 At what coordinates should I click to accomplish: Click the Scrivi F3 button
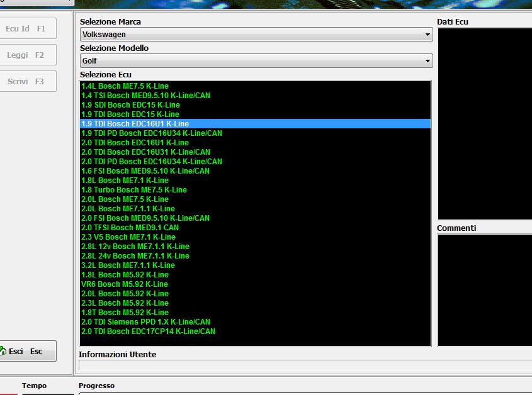coord(27,81)
